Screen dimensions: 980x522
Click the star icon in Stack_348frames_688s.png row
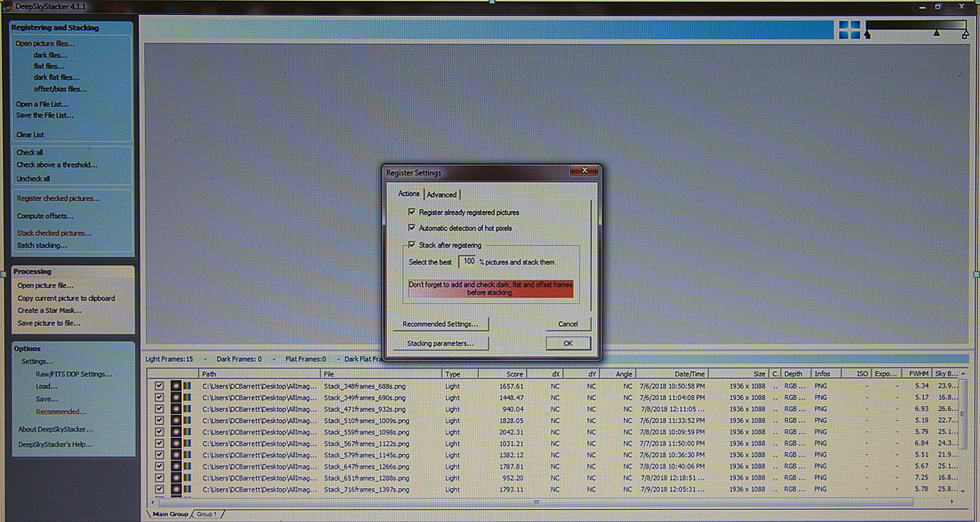(x=176, y=386)
